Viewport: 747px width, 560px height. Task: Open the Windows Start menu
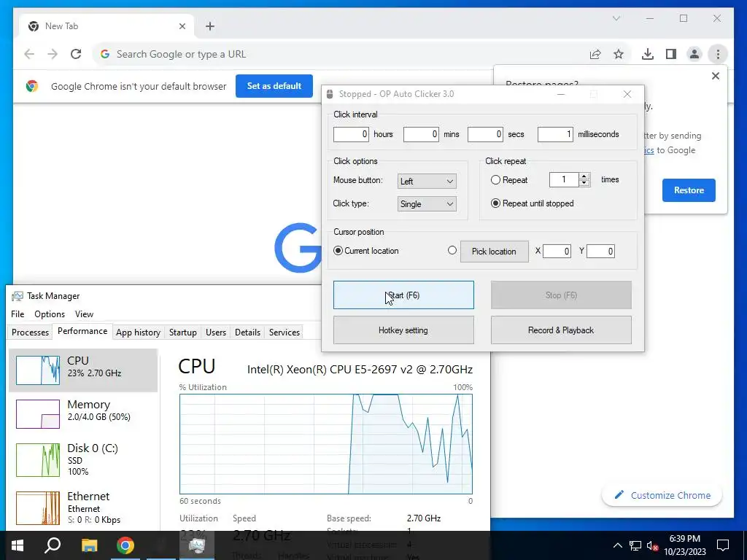click(18, 545)
